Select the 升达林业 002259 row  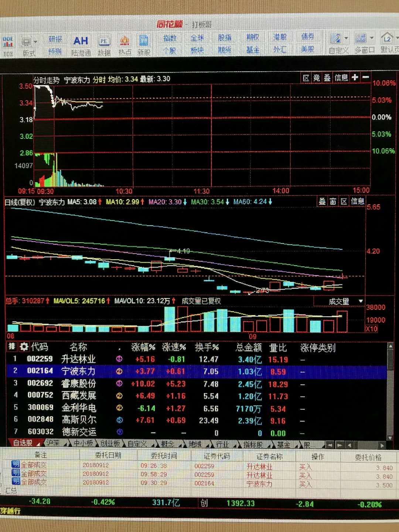[197, 359]
